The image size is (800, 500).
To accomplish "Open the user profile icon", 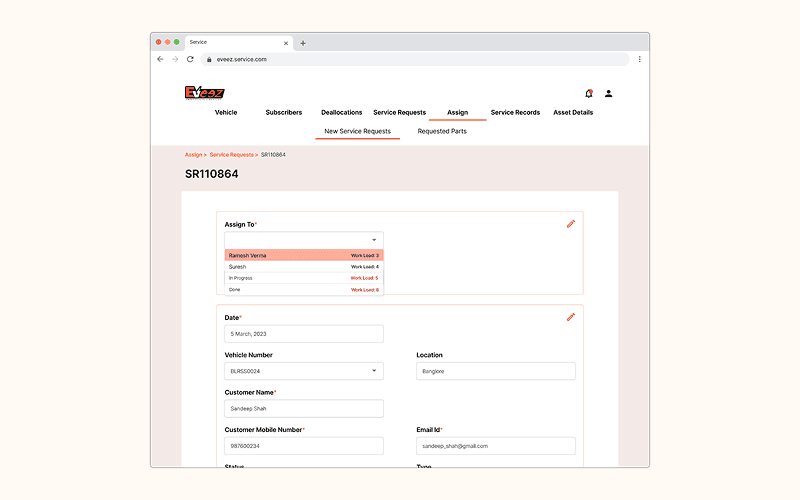I will pos(608,93).
